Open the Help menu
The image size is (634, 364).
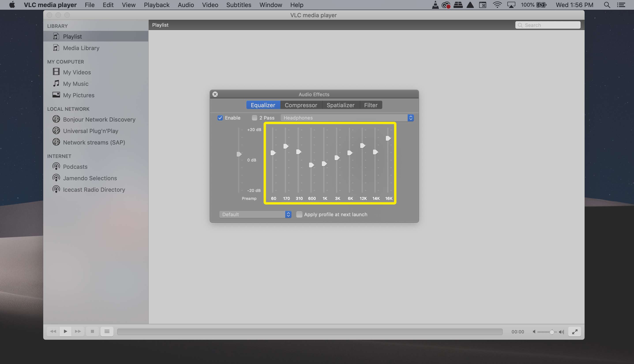[296, 5]
